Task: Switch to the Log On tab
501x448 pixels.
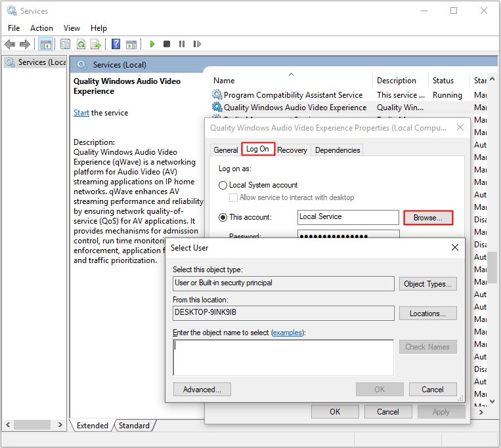Action: point(258,149)
